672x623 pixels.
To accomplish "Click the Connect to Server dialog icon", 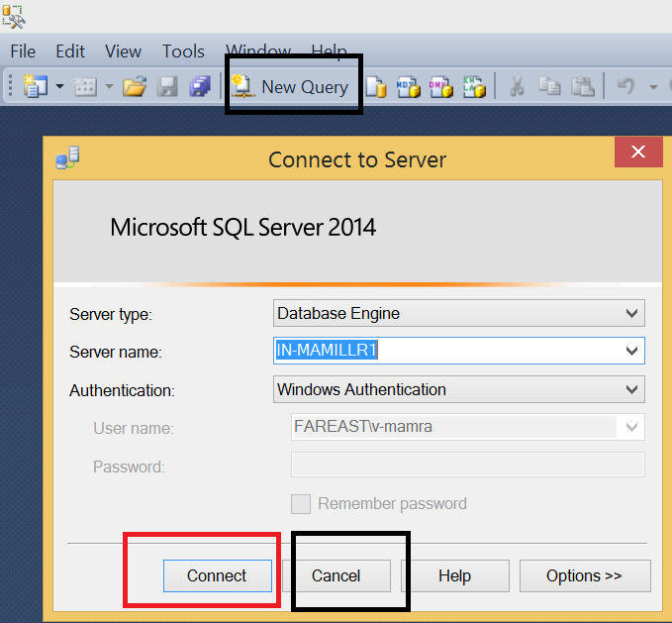I will pos(67,157).
